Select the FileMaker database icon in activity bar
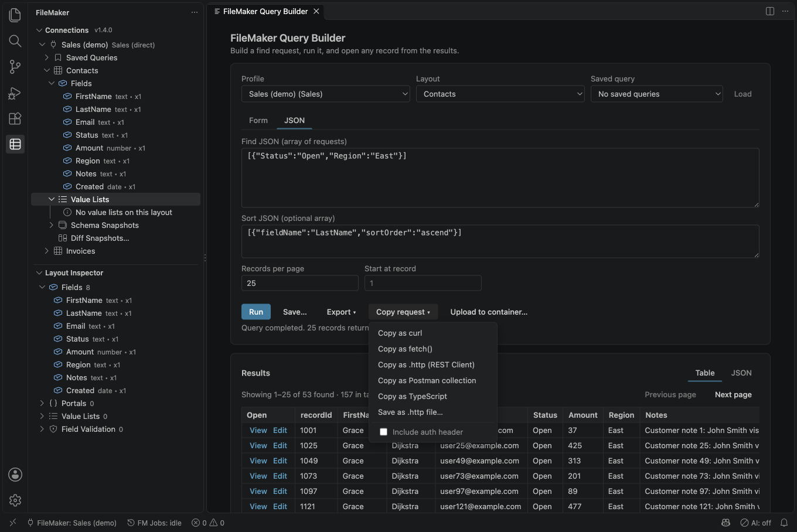The width and height of the screenshot is (797, 532). [15, 144]
